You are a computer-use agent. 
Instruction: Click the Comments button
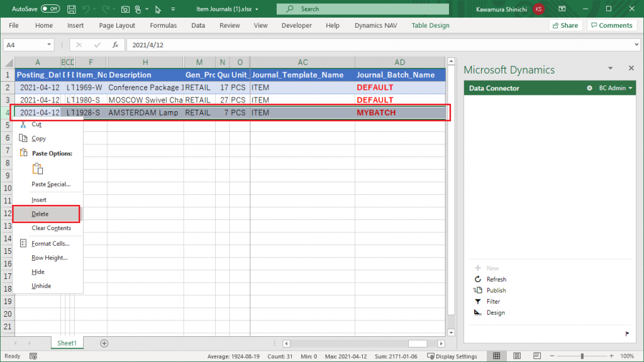coord(611,25)
